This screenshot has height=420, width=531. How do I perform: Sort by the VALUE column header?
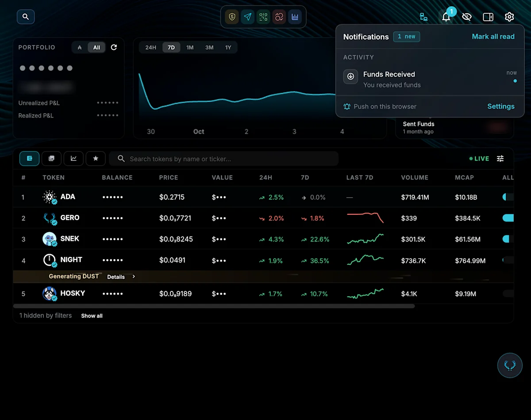coord(222,177)
